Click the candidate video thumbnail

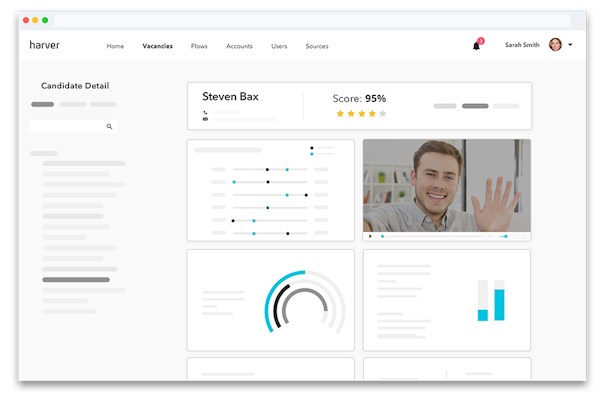pyautogui.click(x=447, y=186)
